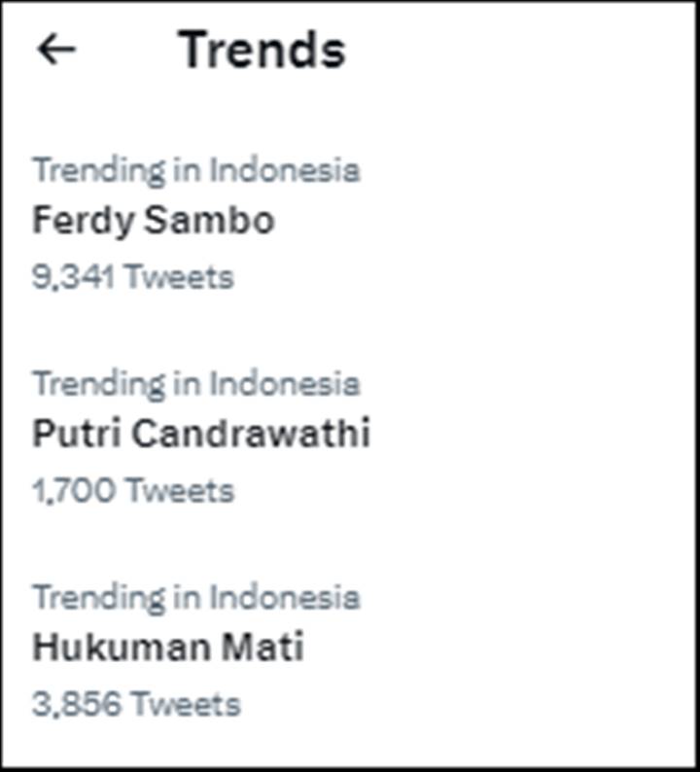Click the word Ferdy in first trend
The width and height of the screenshot is (700, 772).
pyautogui.click(x=83, y=221)
